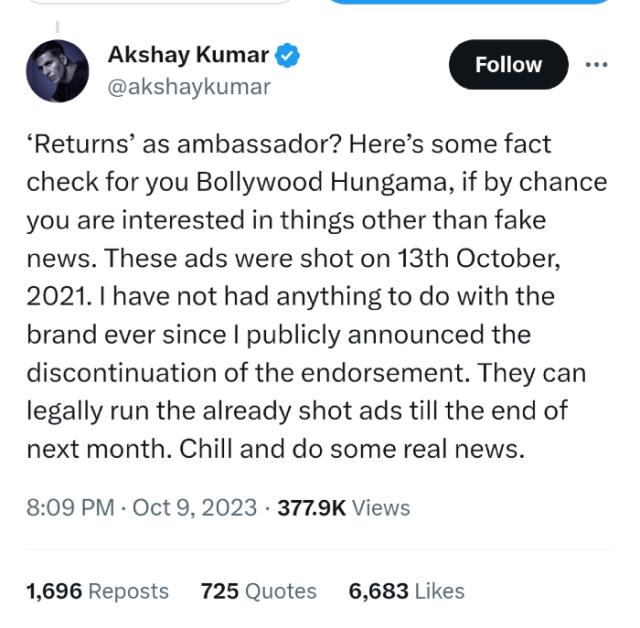Open the three-dot more options menu
The height and width of the screenshot is (628, 640).
pyautogui.click(x=596, y=64)
